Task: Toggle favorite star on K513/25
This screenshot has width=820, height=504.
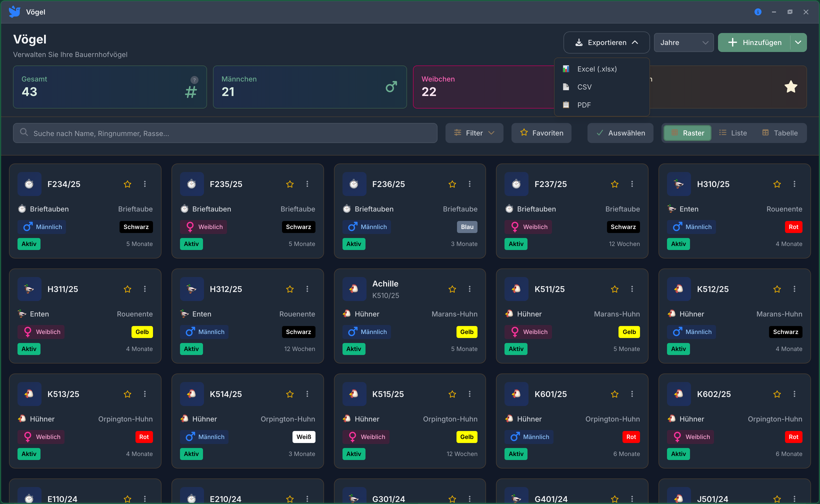Action: [x=127, y=394]
